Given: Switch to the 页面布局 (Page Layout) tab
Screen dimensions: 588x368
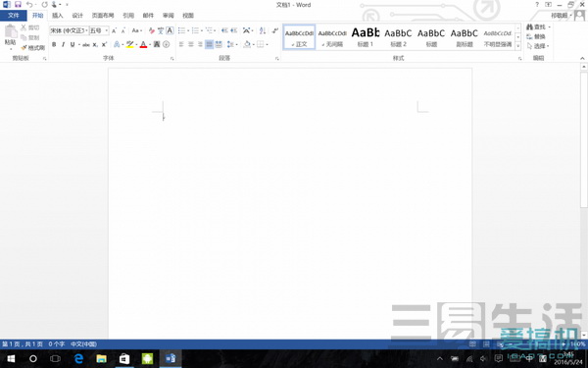Looking at the screenshot, I should tap(103, 16).
